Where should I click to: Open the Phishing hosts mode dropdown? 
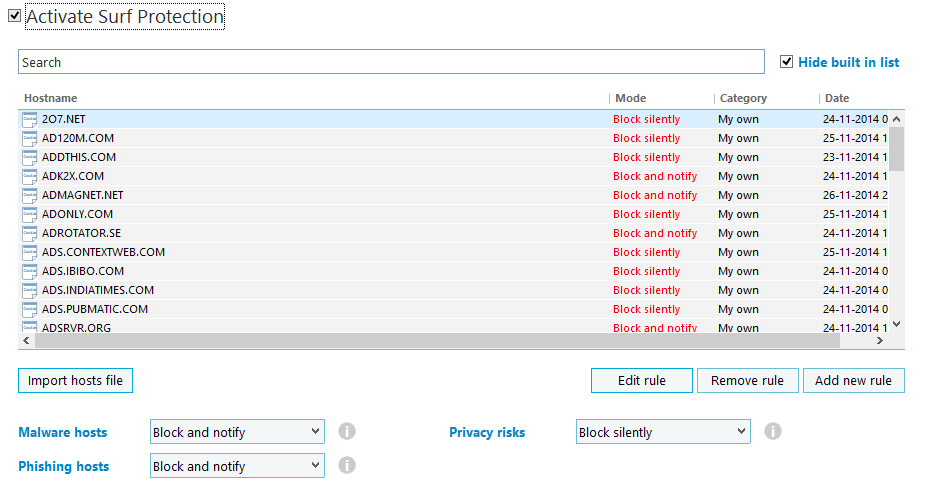click(x=237, y=466)
